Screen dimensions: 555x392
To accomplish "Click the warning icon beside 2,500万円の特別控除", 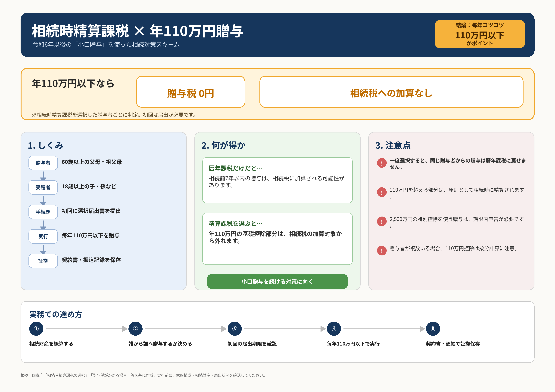I will tap(382, 221).
